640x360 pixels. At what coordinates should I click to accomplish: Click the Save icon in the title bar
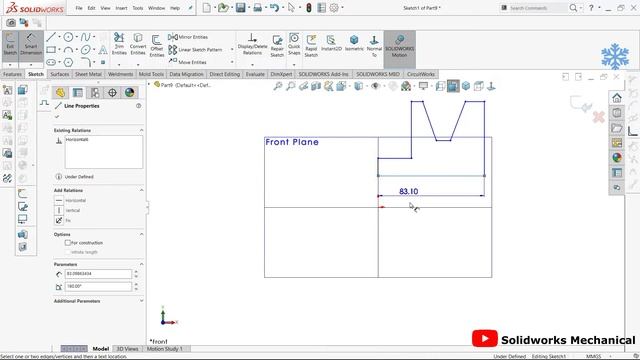click(240, 8)
